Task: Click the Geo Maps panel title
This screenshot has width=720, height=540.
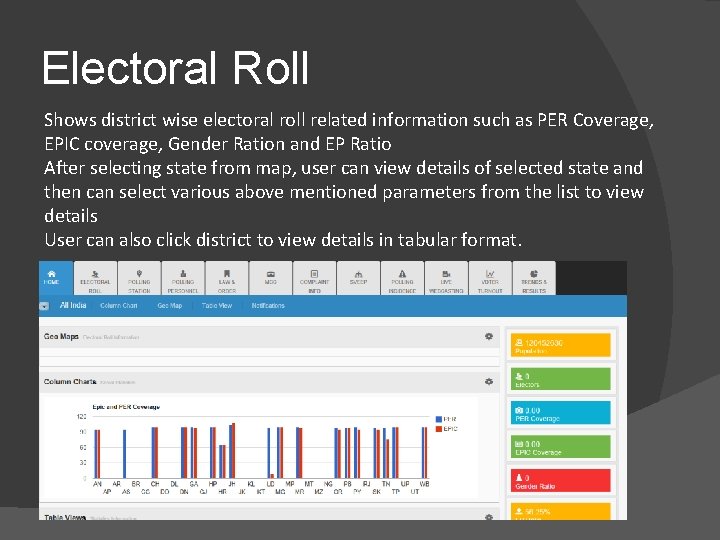Action: [x=61, y=337]
